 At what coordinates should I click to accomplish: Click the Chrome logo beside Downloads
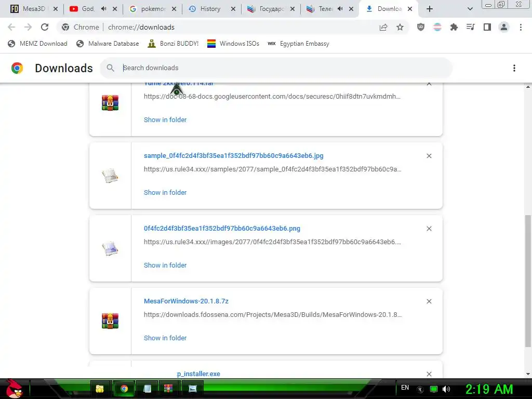(17, 68)
